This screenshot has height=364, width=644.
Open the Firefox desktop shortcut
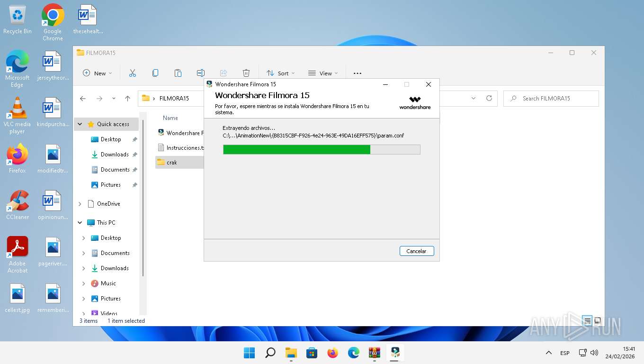click(x=18, y=159)
